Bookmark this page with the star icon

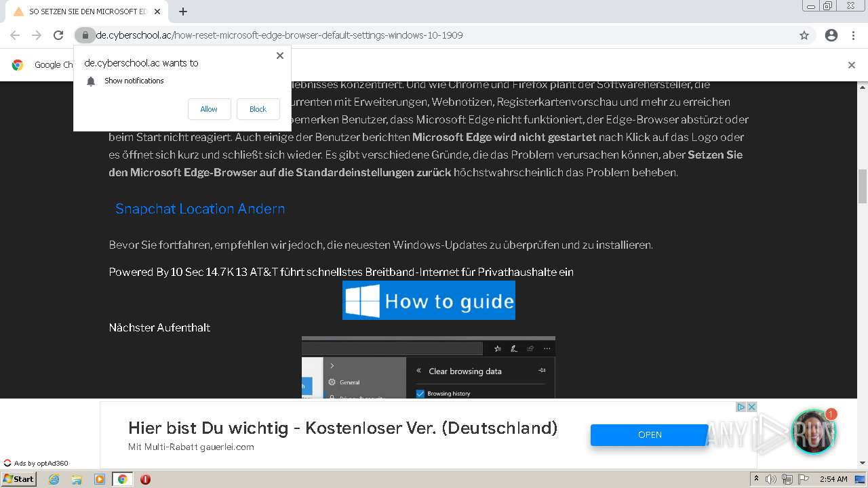click(804, 35)
